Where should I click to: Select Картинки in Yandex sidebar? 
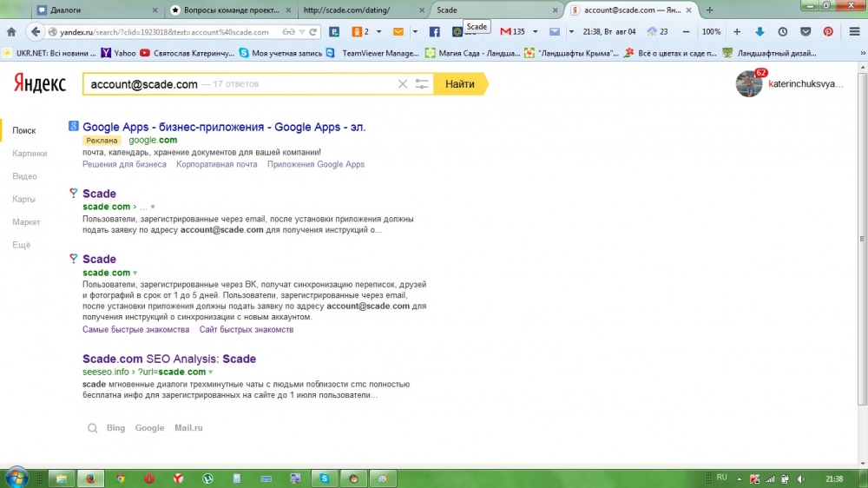tap(30, 154)
